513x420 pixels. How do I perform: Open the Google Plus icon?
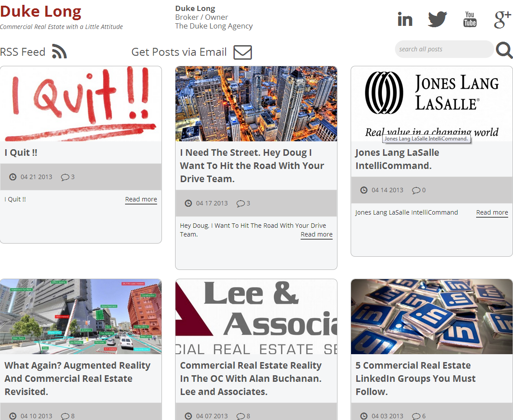pos(502,19)
